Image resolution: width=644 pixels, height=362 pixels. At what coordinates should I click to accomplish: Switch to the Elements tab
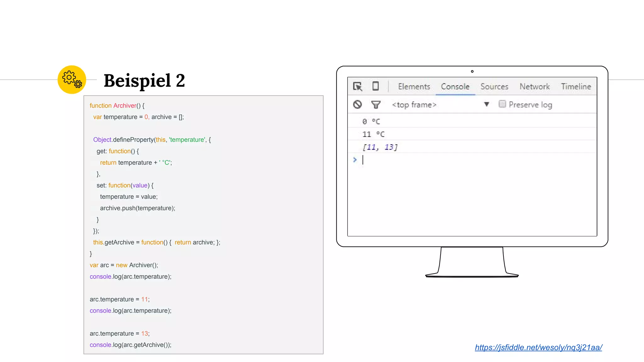[x=414, y=86]
